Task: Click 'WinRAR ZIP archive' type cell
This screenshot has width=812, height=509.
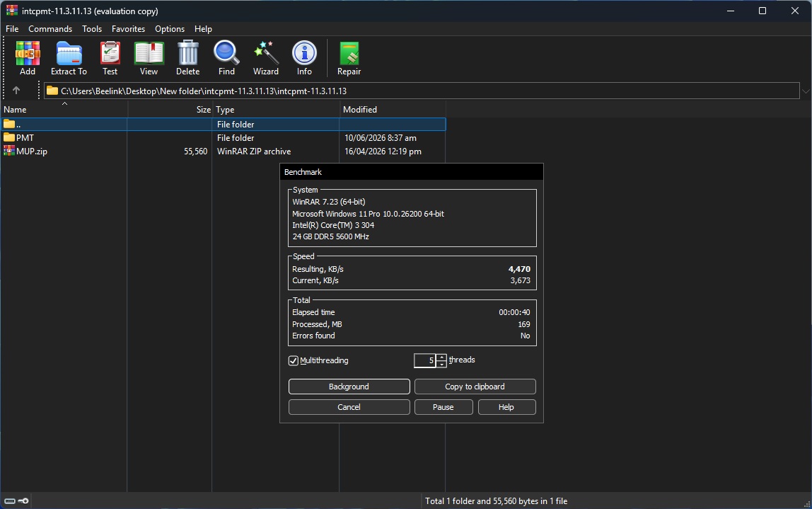Action: coord(254,151)
